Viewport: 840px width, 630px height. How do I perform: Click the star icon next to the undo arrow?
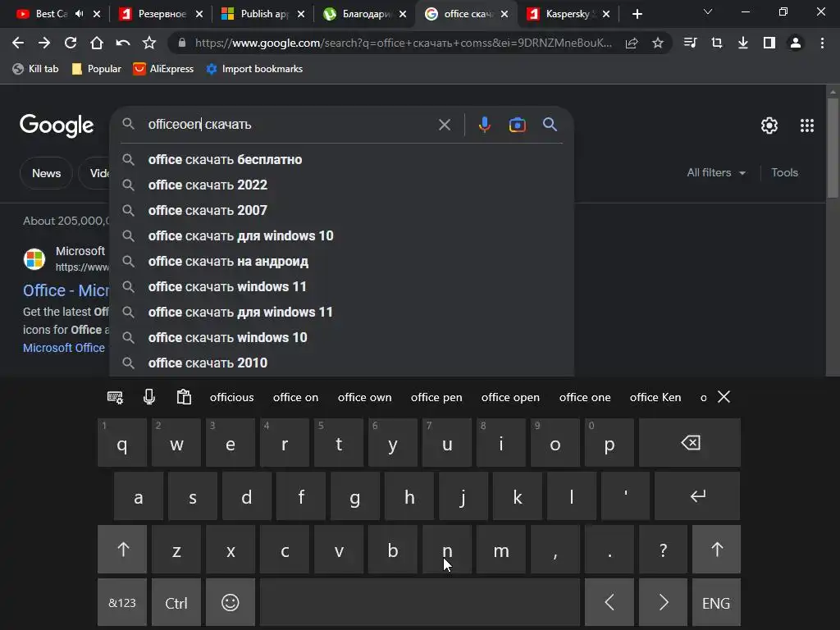point(149,43)
